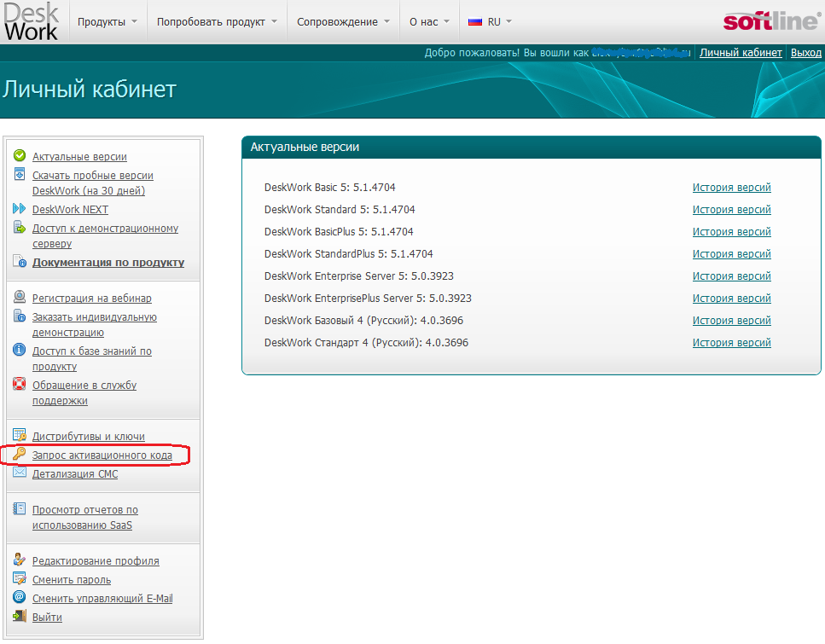825x644 pixels.
Task: Click the exit door icon beside Выйти
Action: point(20,616)
